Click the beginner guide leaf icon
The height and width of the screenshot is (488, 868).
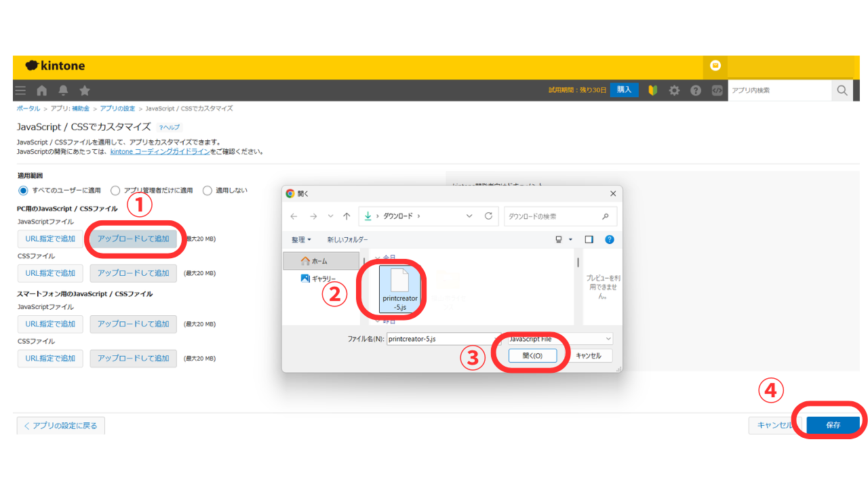tap(653, 90)
